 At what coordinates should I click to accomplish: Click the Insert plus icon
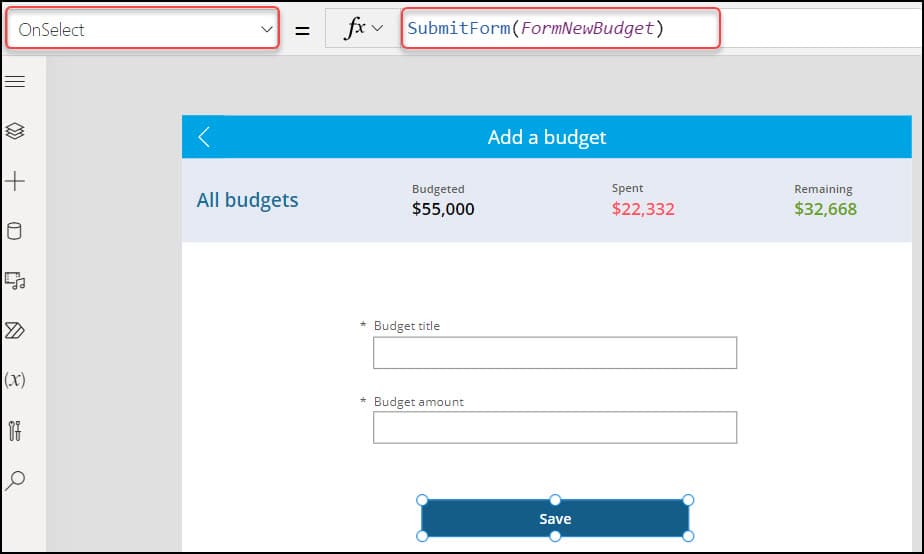click(x=15, y=181)
